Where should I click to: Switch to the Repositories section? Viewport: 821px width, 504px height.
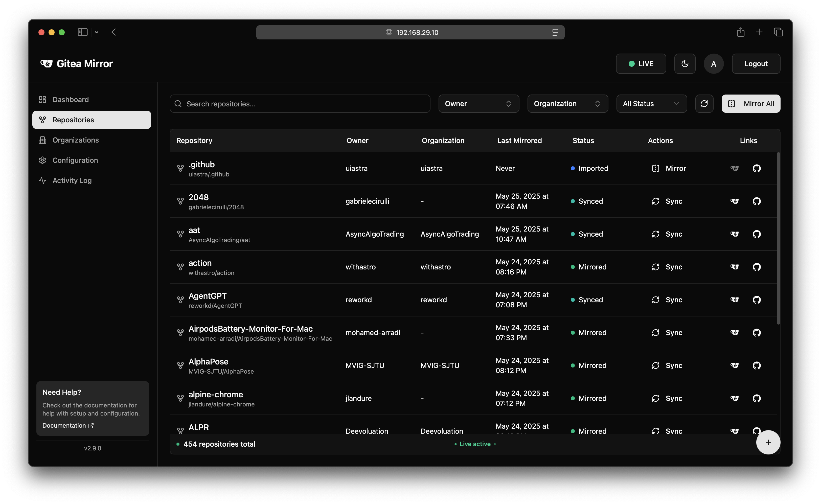click(x=73, y=120)
